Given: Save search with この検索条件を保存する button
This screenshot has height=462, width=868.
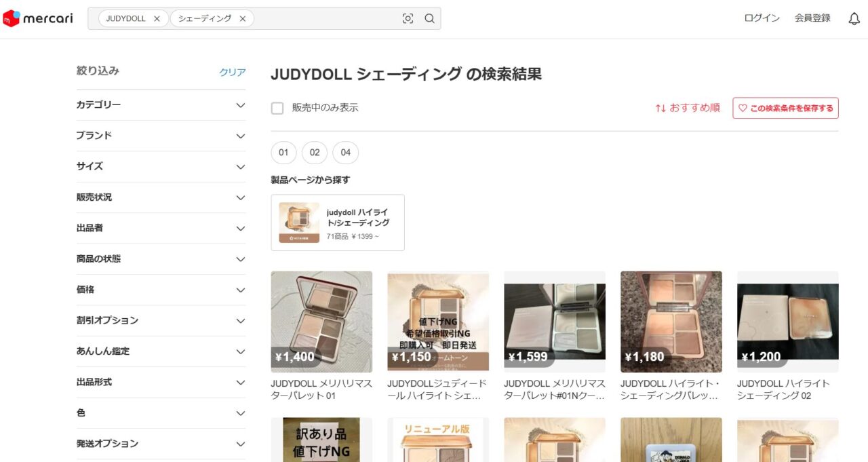Looking at the screenshot, I should [x=785, y=108].
